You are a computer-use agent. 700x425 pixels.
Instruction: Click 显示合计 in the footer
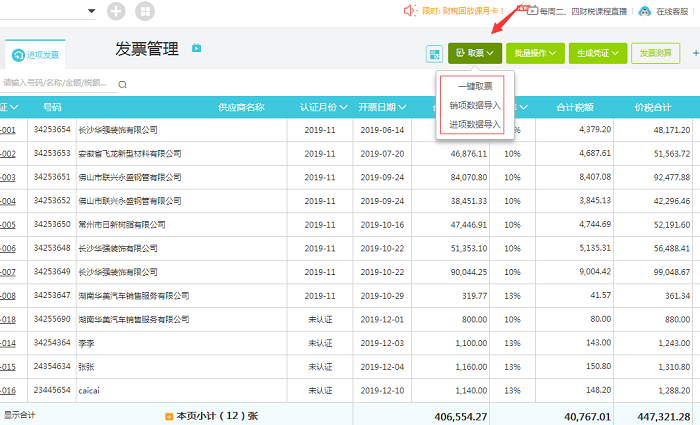point(20,415)
